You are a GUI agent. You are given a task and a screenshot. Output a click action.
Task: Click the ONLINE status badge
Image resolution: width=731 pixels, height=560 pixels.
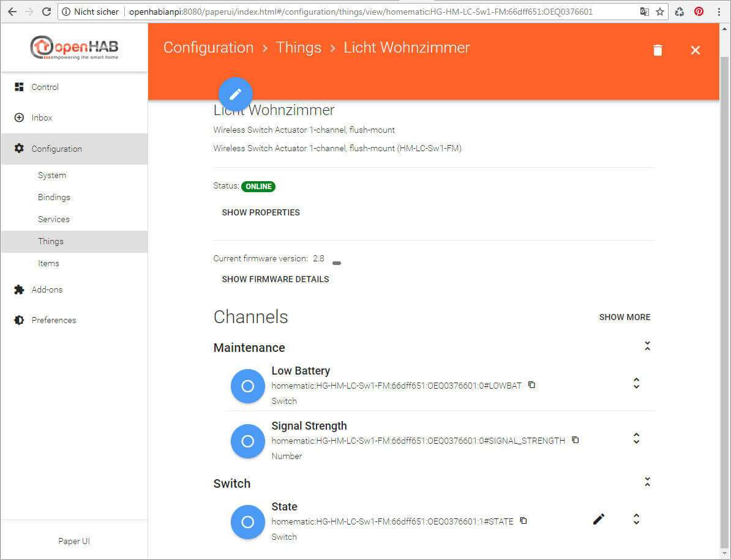258,186
